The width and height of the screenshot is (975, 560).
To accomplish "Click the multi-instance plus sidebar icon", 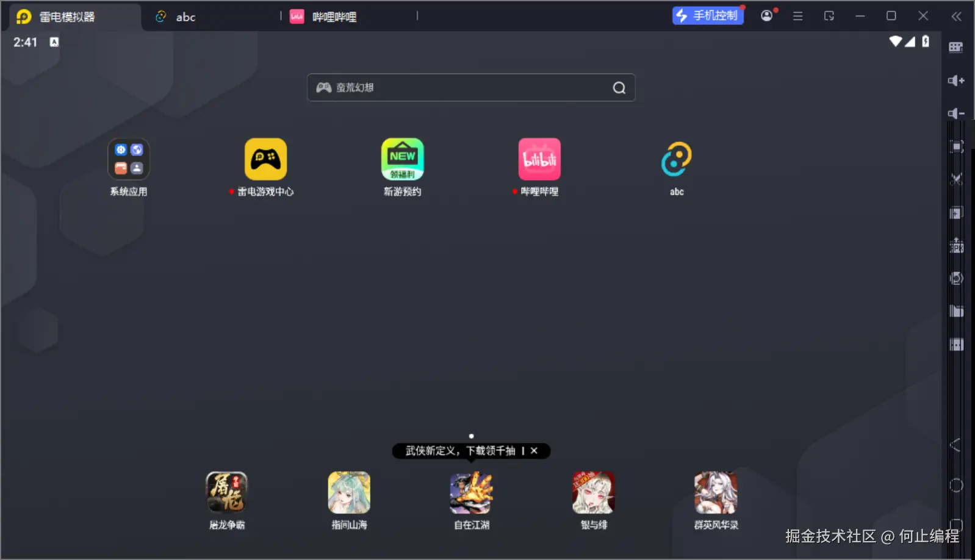I will [957, 213].
